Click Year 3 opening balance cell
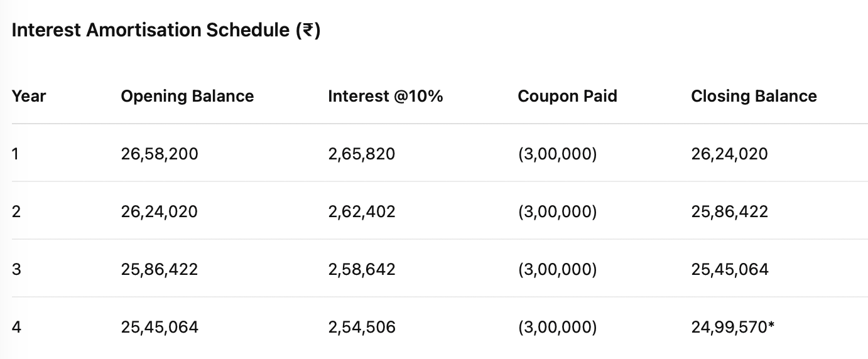This screenshot has width=868, height=359. pos(160,269)
